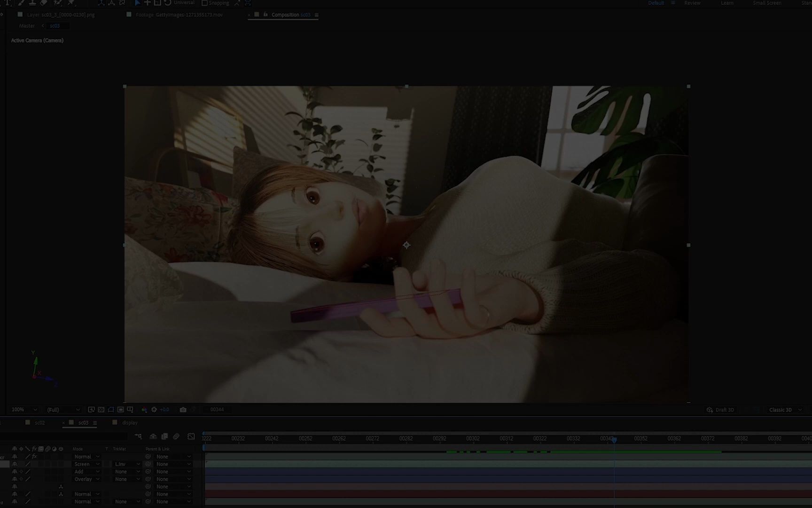Toggle Draft 3D mode
812x508 pixels.
(722, 410)
